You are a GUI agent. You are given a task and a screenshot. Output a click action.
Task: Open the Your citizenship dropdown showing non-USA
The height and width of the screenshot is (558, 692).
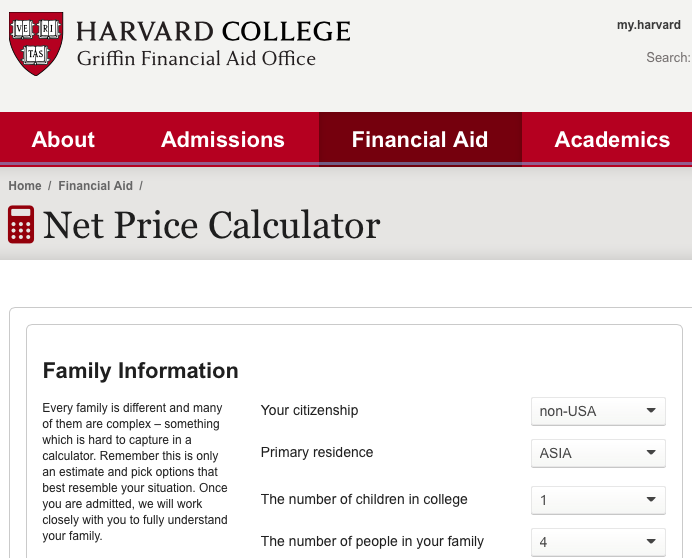(598, 411)
